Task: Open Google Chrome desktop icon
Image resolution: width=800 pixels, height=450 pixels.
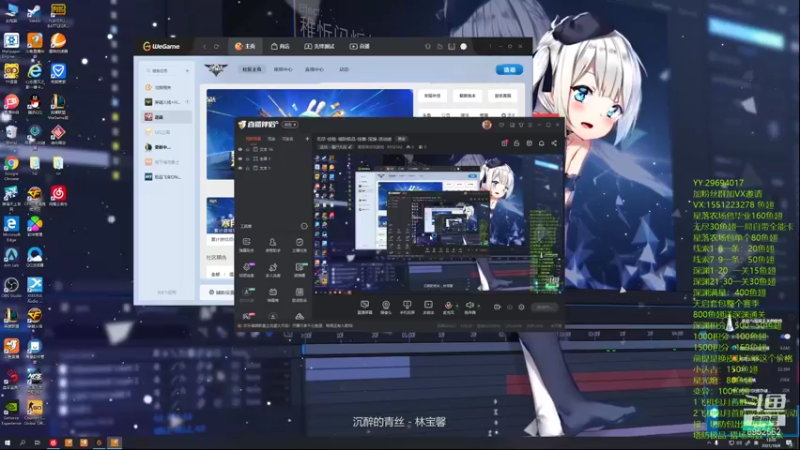Action: pyautogui.click(x=11, y=167)
